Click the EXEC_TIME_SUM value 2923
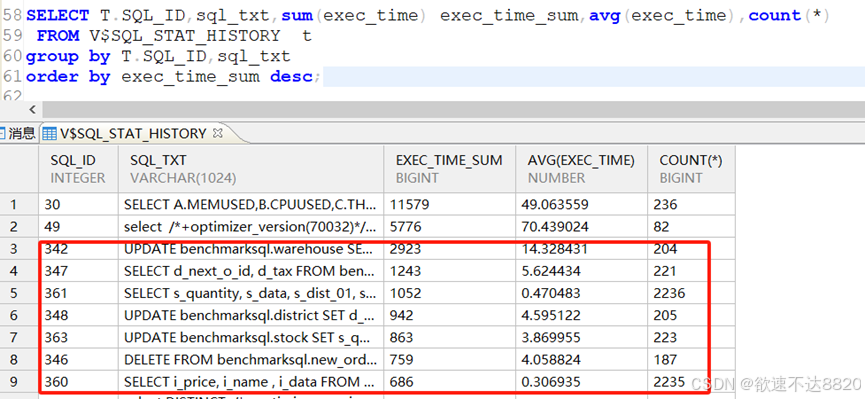This screenshot has width=865, height=399. (x=450, y=249)
